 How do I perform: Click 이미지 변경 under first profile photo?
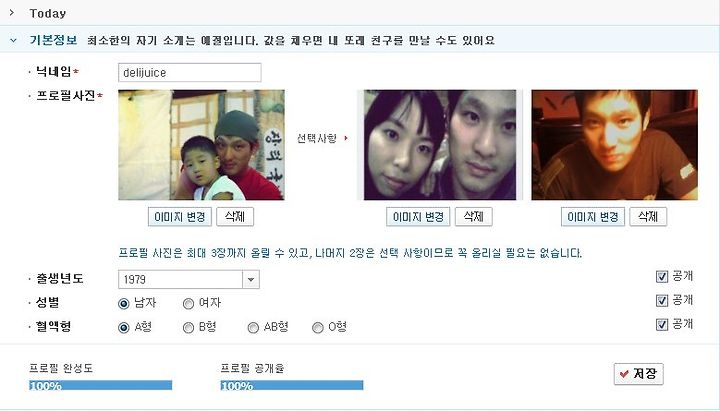click(x=180, y=217)
